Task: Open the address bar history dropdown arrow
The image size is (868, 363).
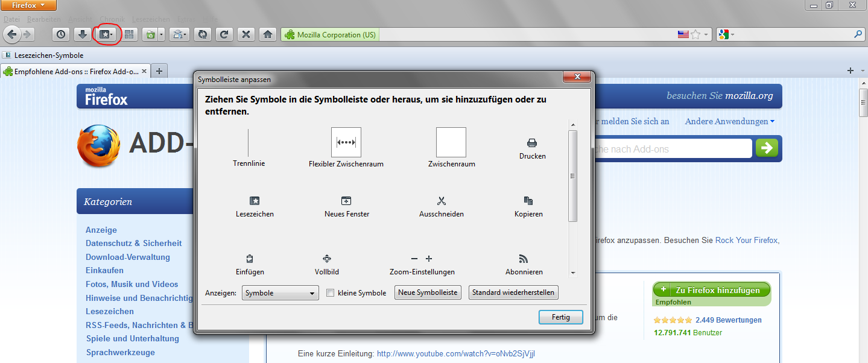Action: [x=706, y=35]
